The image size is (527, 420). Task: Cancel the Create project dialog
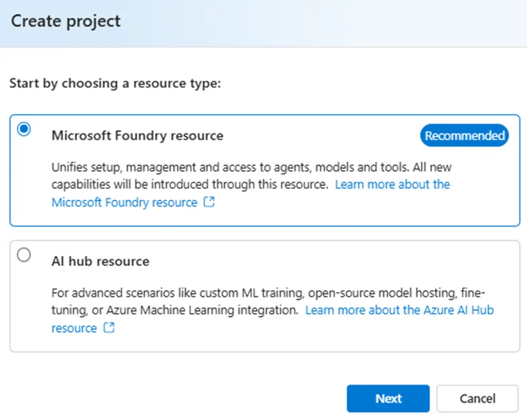[477, 399]
